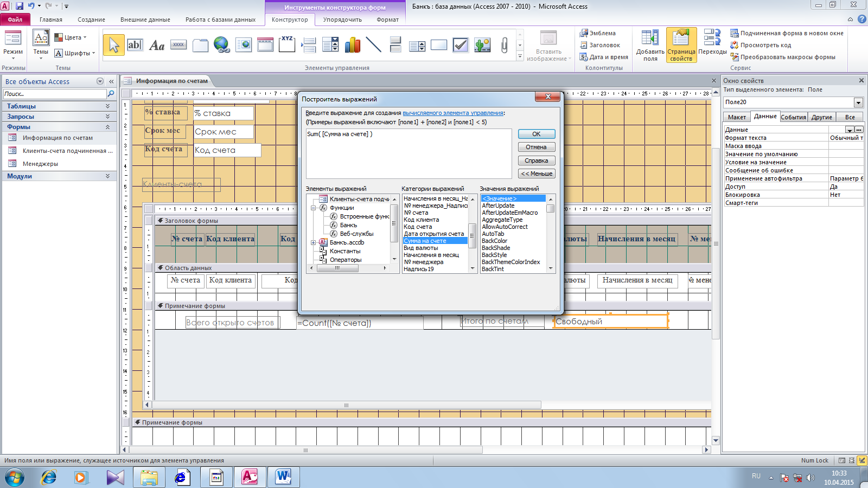Click Word icon in Windows taskbar
This screenshot has width=868, height=488.
(x=283, y=477)
